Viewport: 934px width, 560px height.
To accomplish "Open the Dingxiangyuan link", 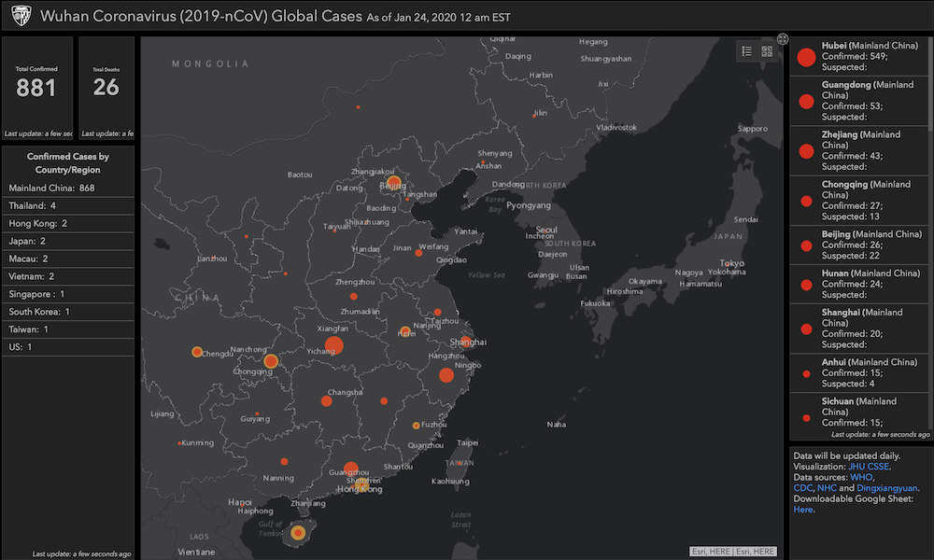I will point(887,488).
